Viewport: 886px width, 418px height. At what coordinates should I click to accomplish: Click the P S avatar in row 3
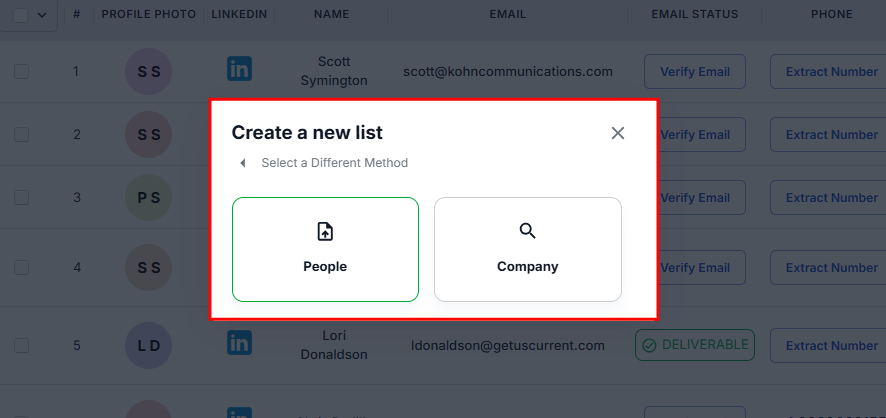[x=149, y=198]
